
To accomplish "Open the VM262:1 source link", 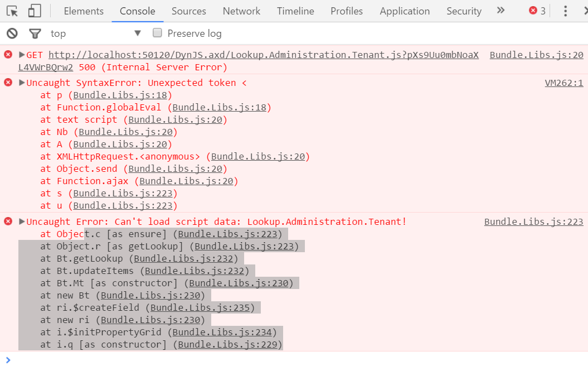I will [x=563, y=83].
